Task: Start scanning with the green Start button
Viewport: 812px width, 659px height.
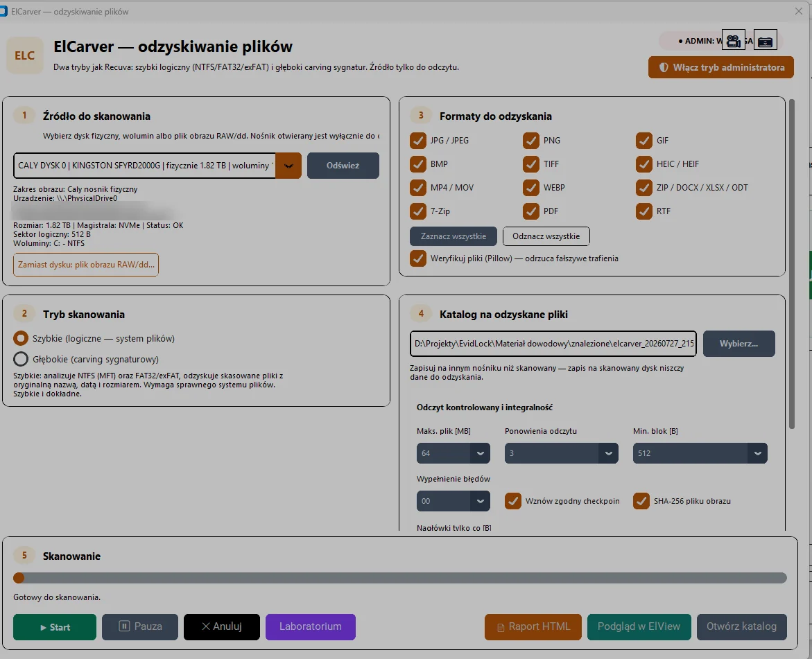Action: (x=54, y=627)
